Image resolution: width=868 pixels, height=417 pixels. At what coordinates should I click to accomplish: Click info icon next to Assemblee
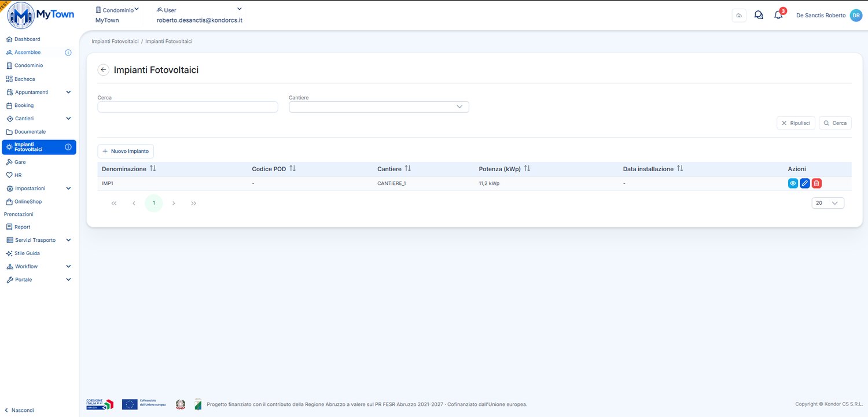pyautogui.click(x=68, y=53)
